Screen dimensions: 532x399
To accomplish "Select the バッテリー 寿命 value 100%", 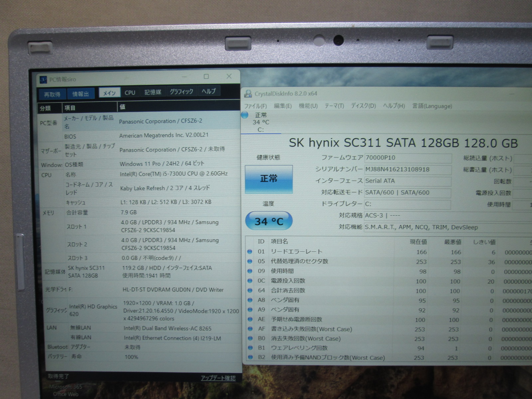I will 131,357.
